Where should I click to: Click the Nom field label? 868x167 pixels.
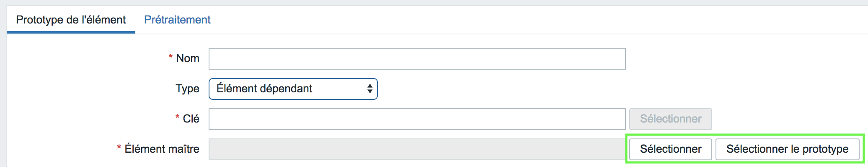point(188,58)
